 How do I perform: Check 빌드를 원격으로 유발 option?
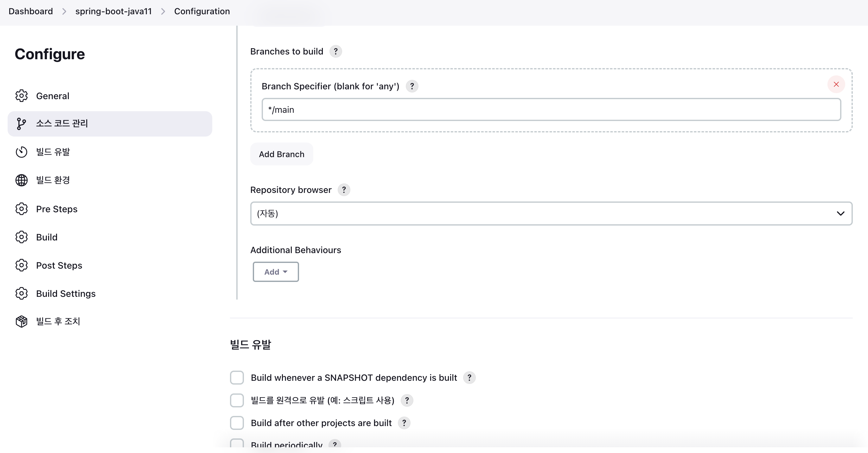click(237, 400)
